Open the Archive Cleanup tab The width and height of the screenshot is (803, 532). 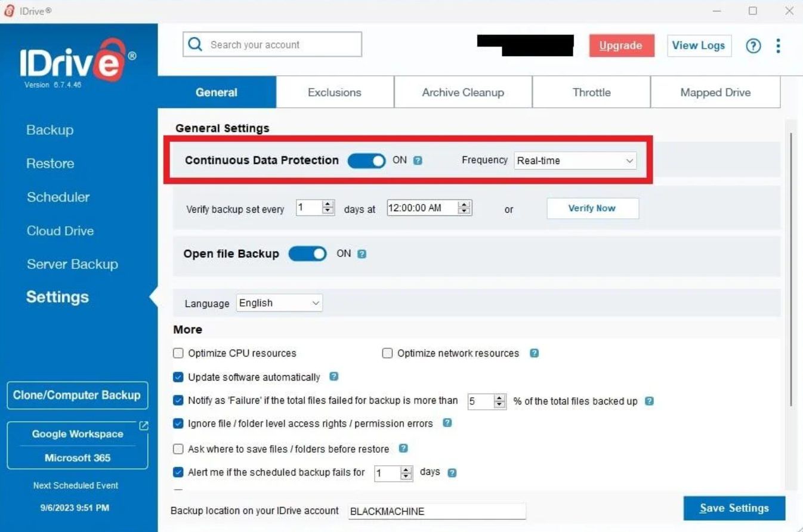(463, 92)
